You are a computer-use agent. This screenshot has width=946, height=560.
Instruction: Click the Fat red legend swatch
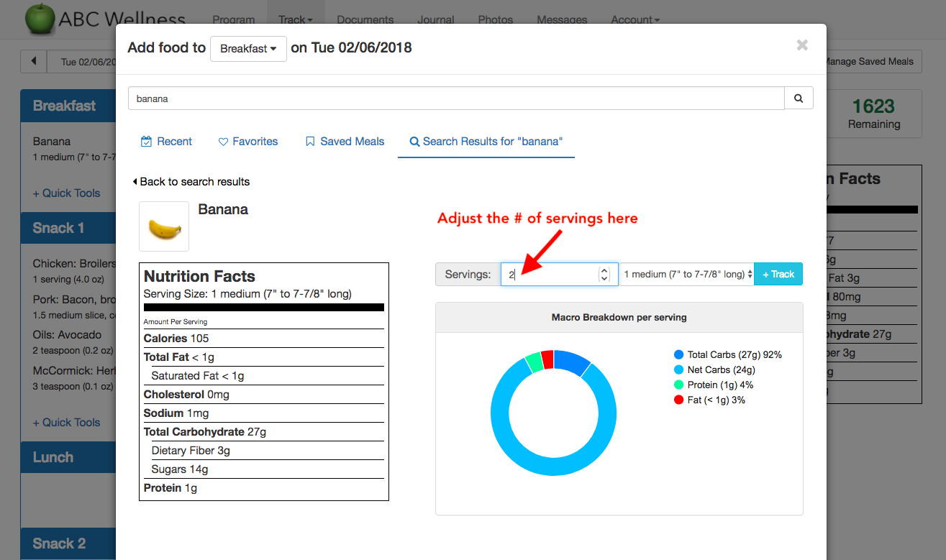pyautogui.click(x=678, y=400)
